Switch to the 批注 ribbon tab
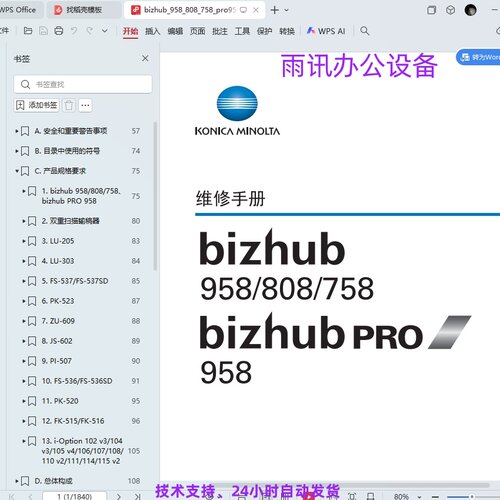This screenshot has height=500, width=500. (220, 31)
